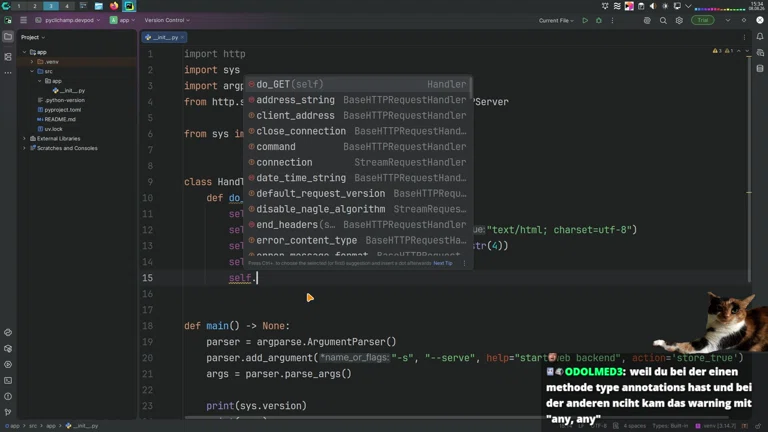
Task: Switch to workspace 1
Action: pyautogui.click(x=19, y=6)
